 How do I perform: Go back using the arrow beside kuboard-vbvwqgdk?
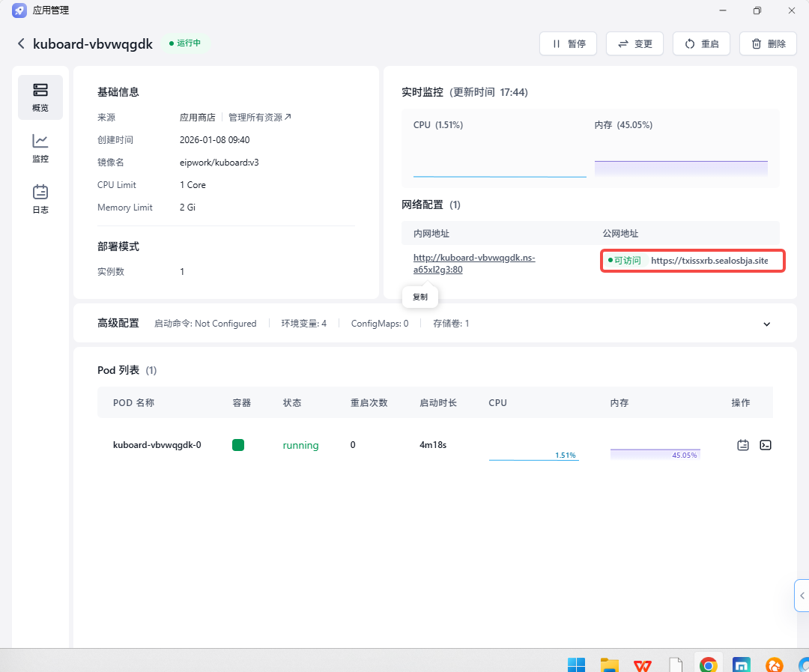pyautogui.click(x=21, y=44)
